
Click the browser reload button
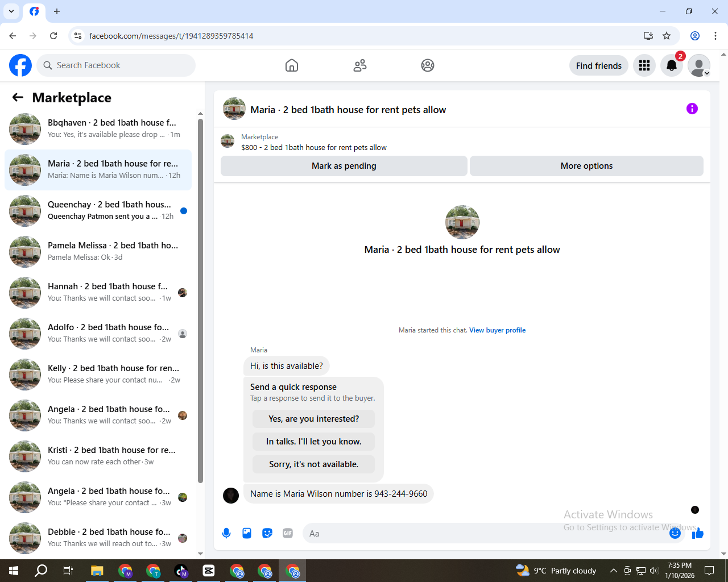pos(53,36)
